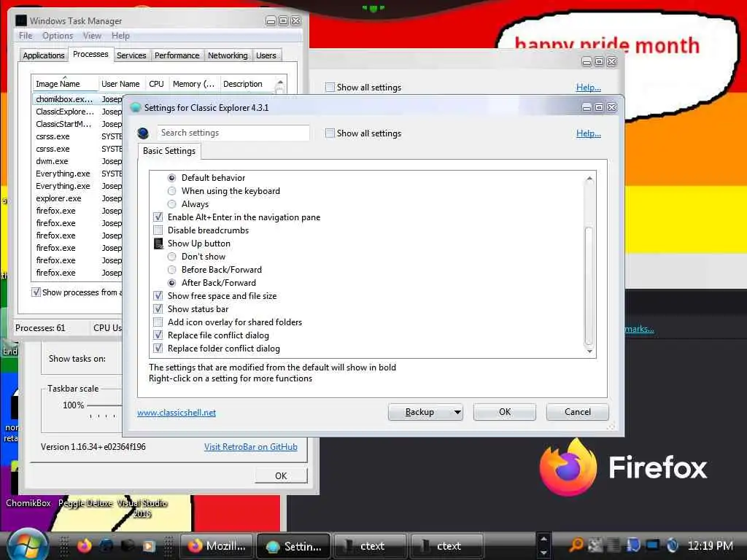Select the explorer.exe process row
The height and width of the screenshot is (560, 747).
click(x=79, y=198)
